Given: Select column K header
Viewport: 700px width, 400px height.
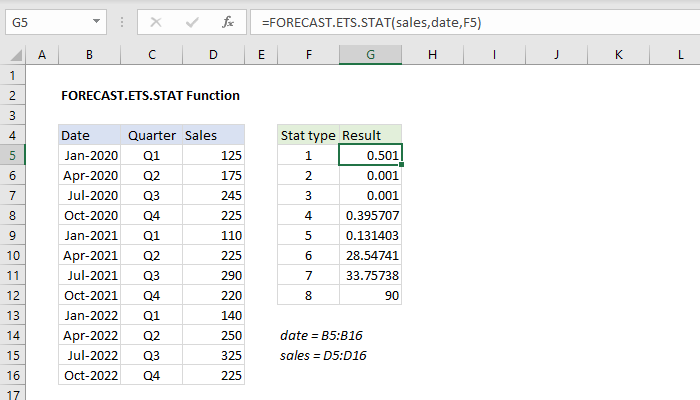Looking at the screenshot, I should [x=618, y=55].
